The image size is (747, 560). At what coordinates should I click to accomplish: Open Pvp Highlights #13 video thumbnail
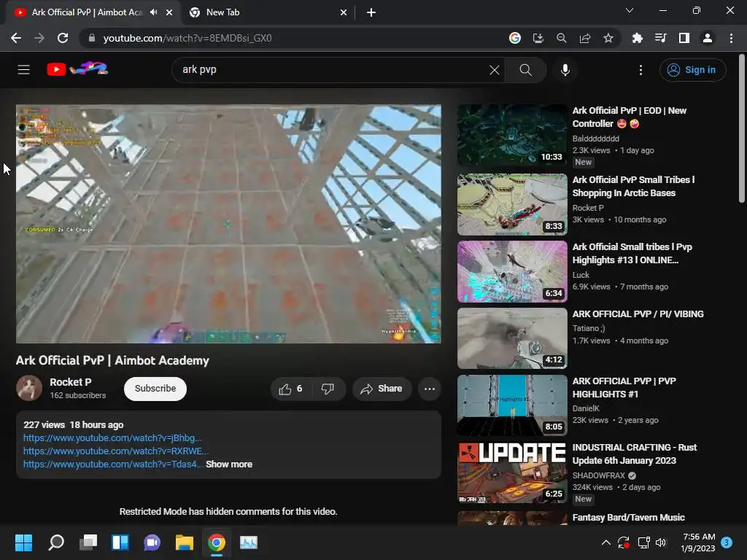[x=513, y=271]
